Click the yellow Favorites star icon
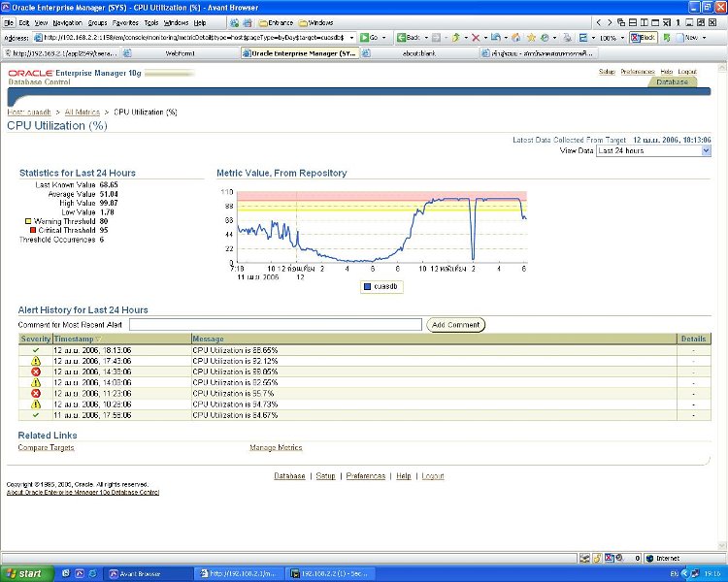Image resolution: width=728 pixels, height=582 pixels. point(531,38)
